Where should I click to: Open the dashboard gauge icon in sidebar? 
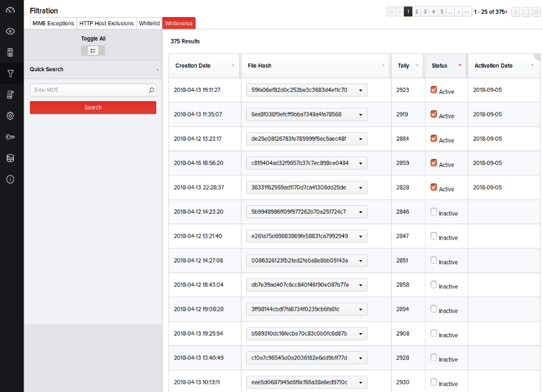10,10
